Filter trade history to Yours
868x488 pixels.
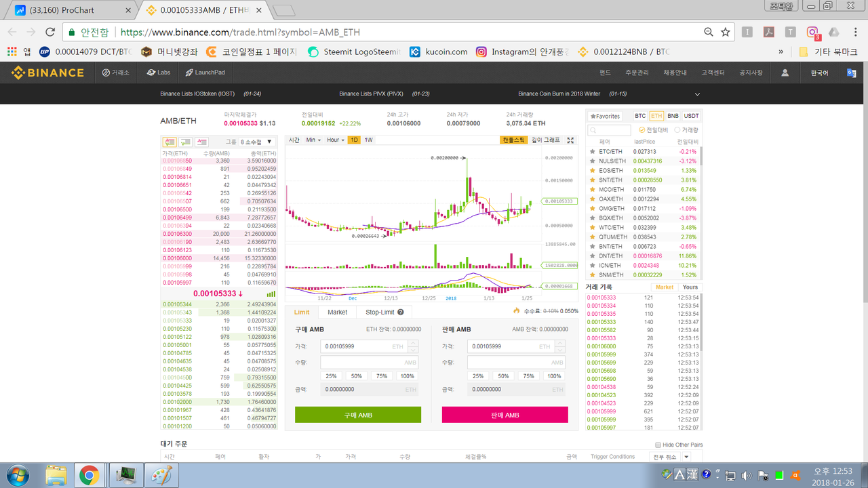[x=690, y=287]
